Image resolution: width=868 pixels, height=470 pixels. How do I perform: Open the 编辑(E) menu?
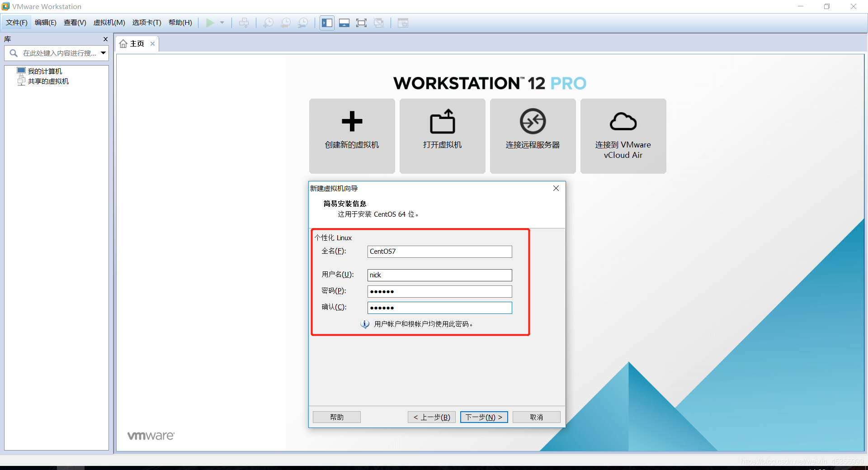click(x=46, y=23)
